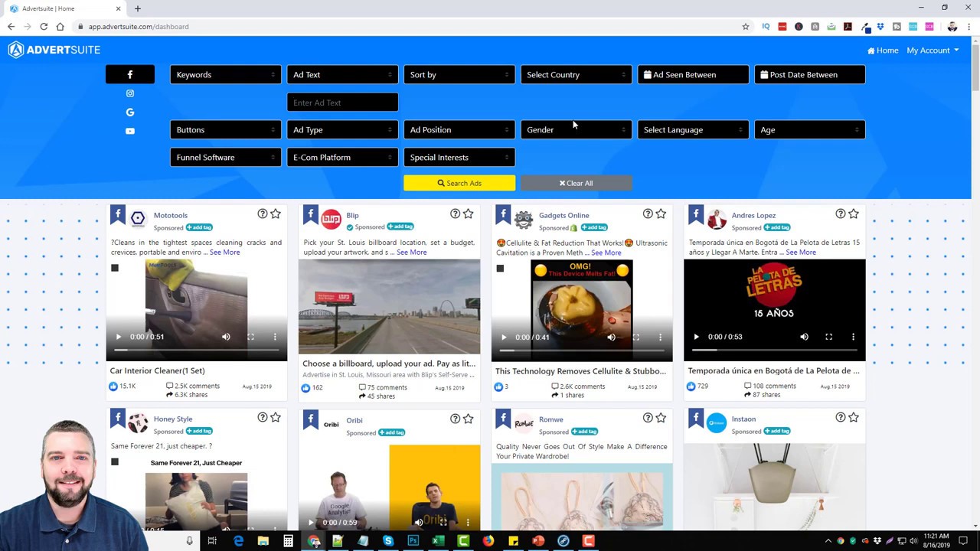The height and width of the screenshot is (551, 980).
Task: Favorite the Gadgets Online ad with the star
Action: [x=661, y=214]
